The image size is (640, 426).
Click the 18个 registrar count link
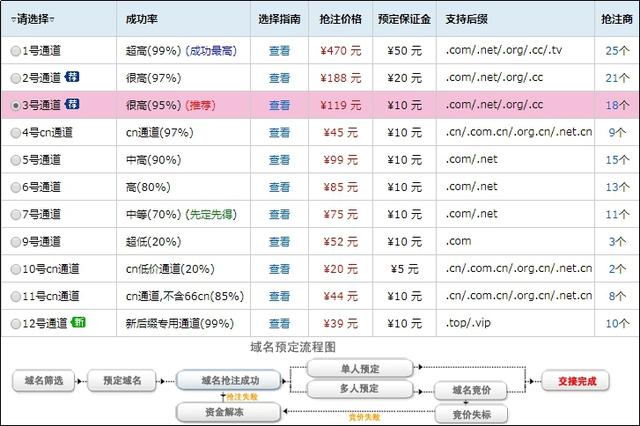[x=617, y=106]
